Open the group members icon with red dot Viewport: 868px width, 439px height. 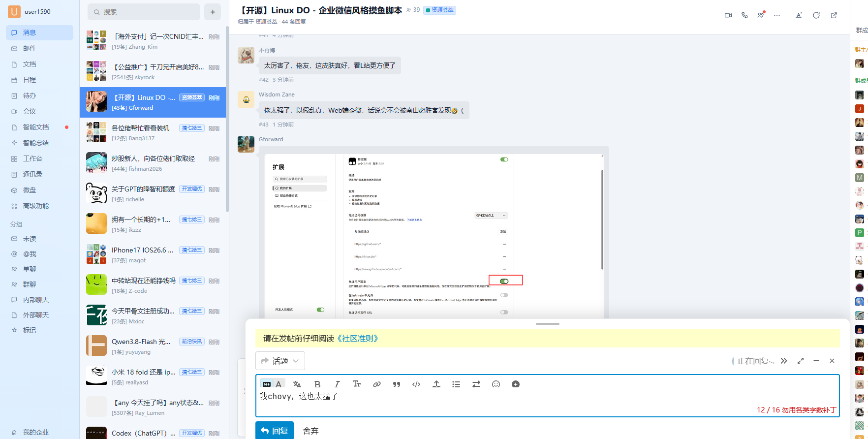coord(761,15)
